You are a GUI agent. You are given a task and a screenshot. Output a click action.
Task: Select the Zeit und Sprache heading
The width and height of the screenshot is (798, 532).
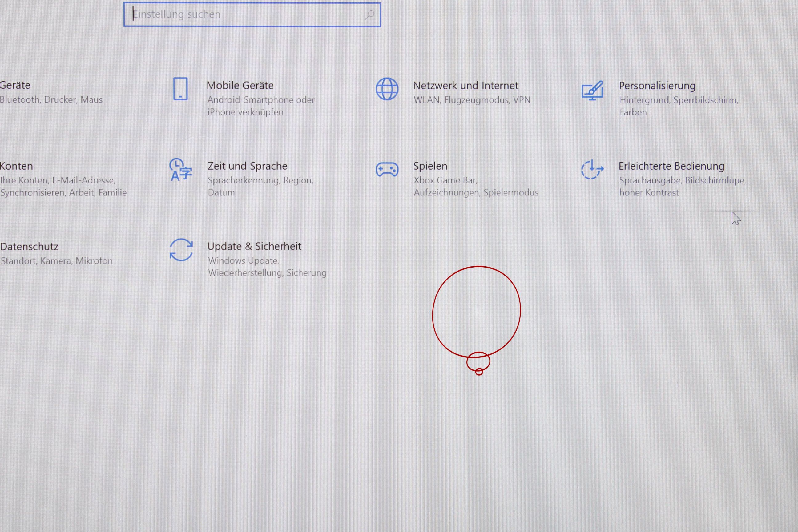[247, 166]
